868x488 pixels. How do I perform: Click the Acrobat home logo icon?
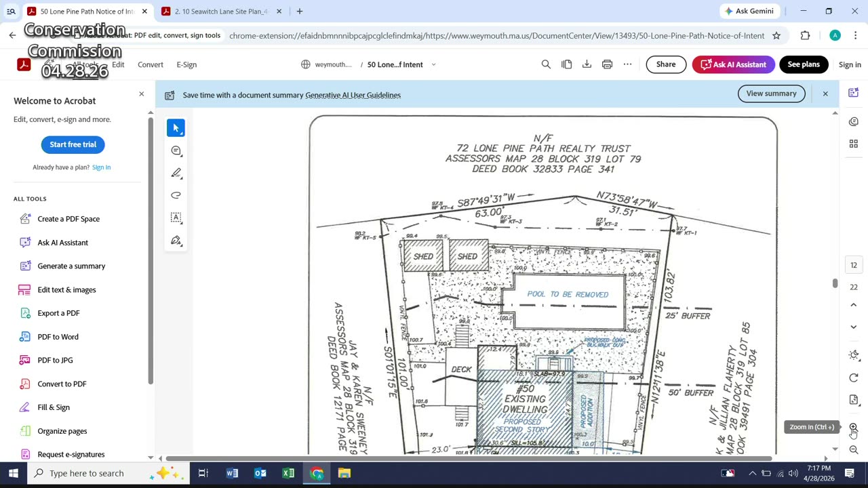coord(24,64)
